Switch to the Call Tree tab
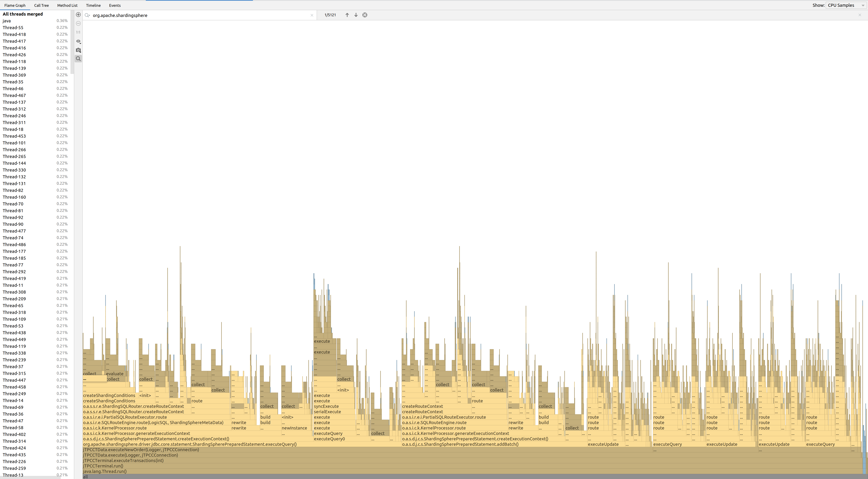The width and height of the screenshot is (868, 479). [x=41, y=5]
